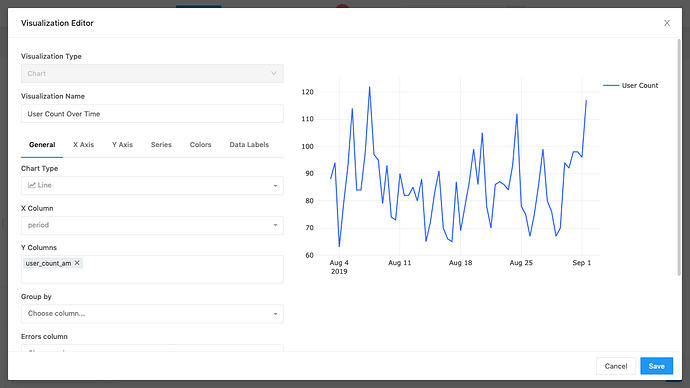Cancel the visualization edits
The width and height of the screenshot is (690, 388).
click(x=616, y=366)
